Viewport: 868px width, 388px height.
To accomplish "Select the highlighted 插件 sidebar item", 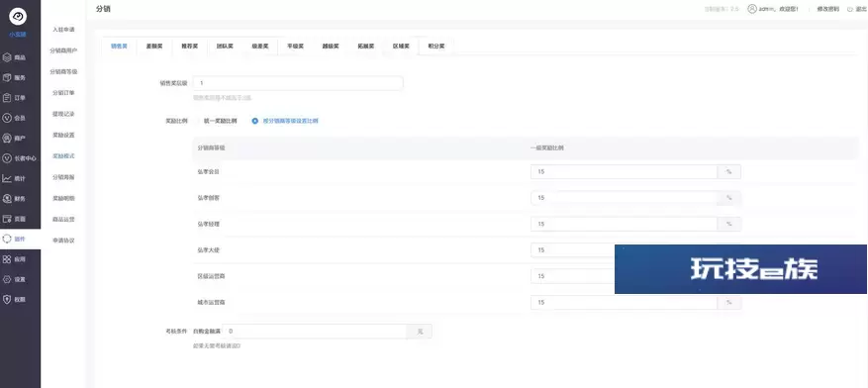I will point(21,239).
